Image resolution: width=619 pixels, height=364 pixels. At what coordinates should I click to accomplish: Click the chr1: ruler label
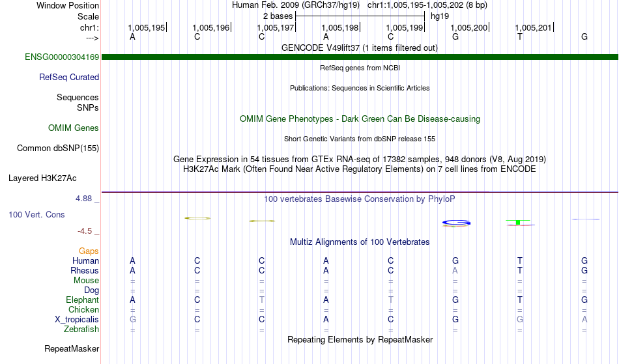pos(89,27)
